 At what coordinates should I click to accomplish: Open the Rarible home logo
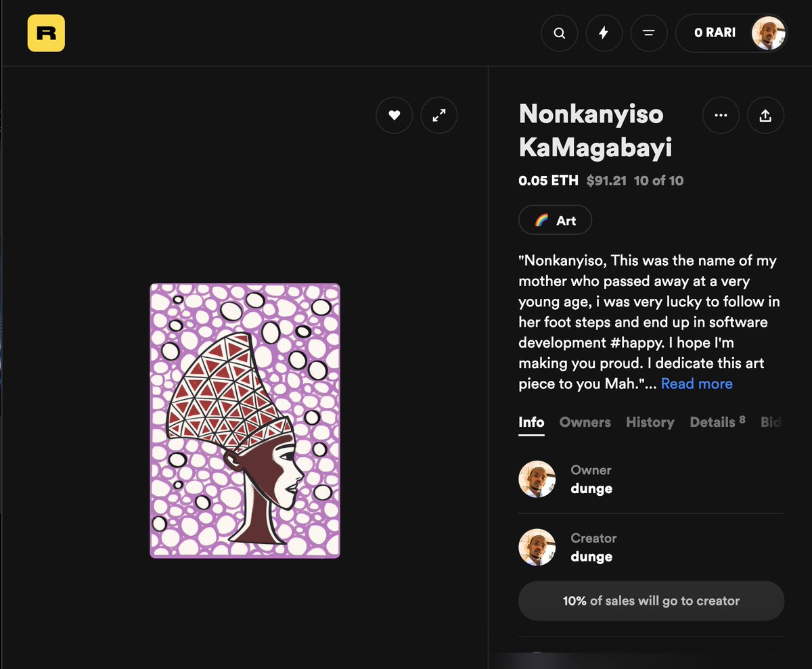tap(46, 32)
